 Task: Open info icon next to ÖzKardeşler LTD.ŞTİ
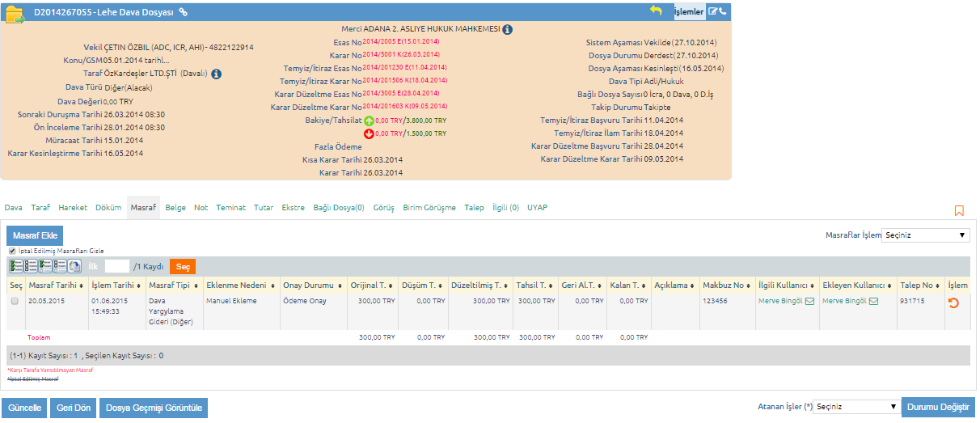pyautogui.click(x=216, y=74)
